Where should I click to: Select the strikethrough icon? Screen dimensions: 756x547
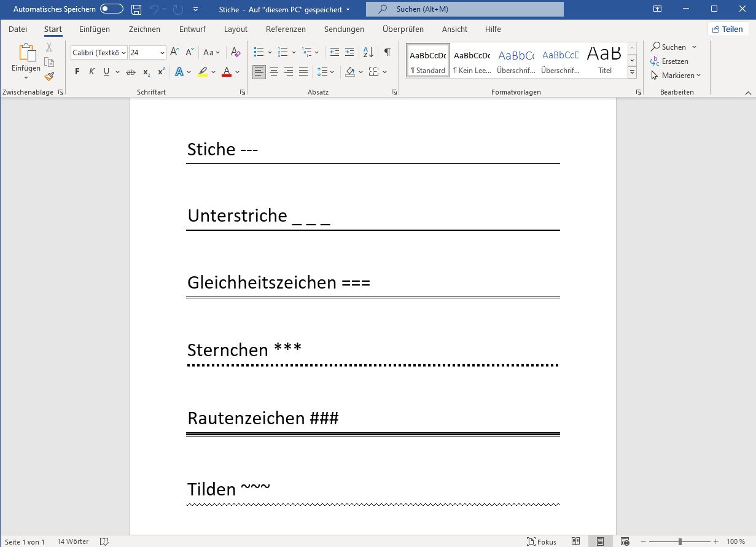[x=130, y=72]
